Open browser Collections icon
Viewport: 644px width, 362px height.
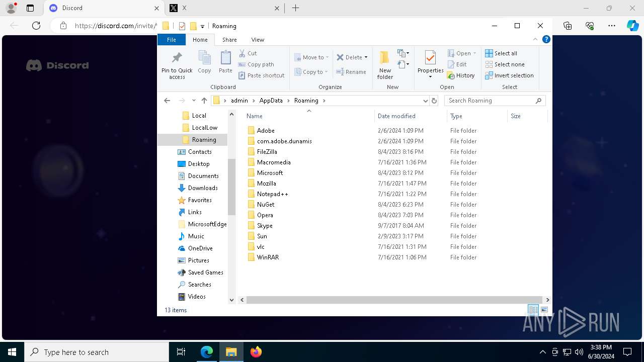click(x=568, y=26)
